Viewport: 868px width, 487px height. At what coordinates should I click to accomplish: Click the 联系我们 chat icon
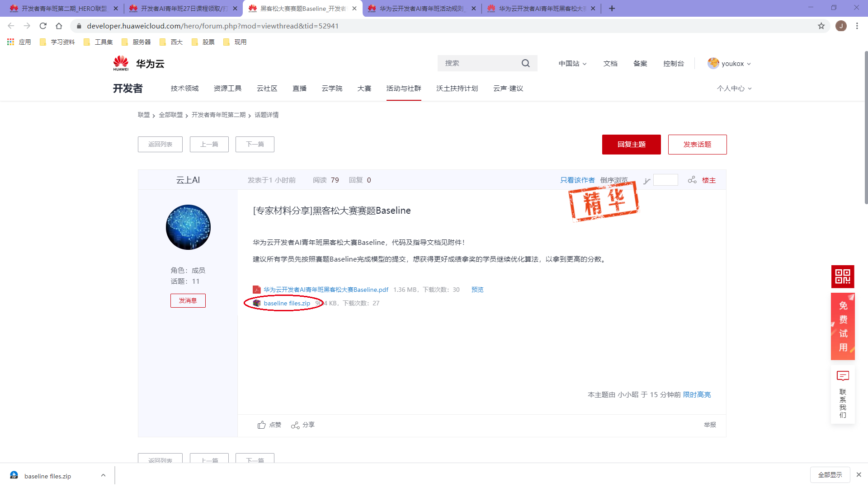tap(842, 375)
